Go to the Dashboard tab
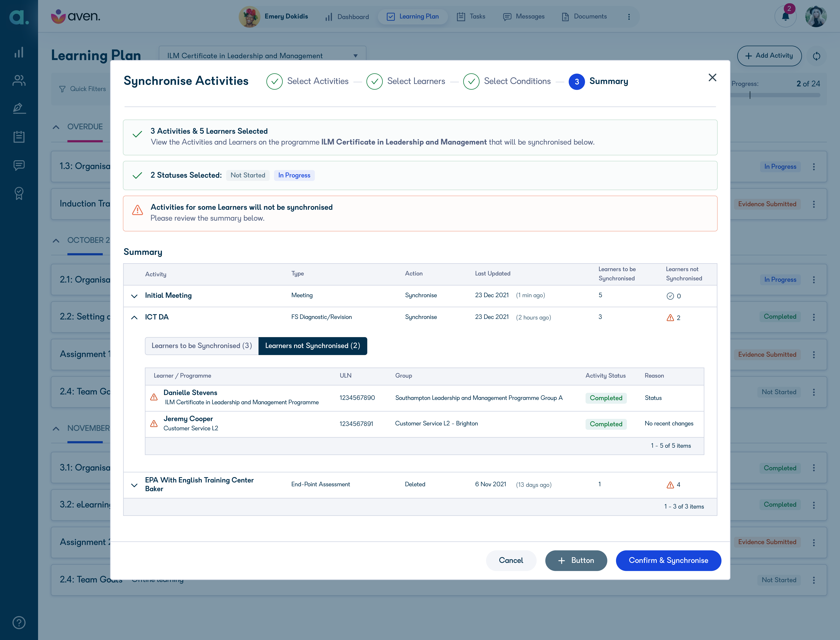The image size is (840, 640). pyautogui.click(x=347, y=17)
